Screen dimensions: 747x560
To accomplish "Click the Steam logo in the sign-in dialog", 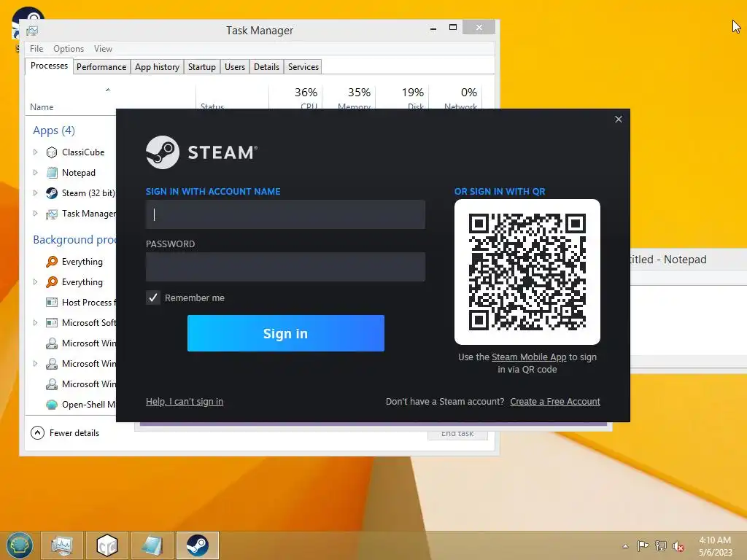I will coord(163,152).
